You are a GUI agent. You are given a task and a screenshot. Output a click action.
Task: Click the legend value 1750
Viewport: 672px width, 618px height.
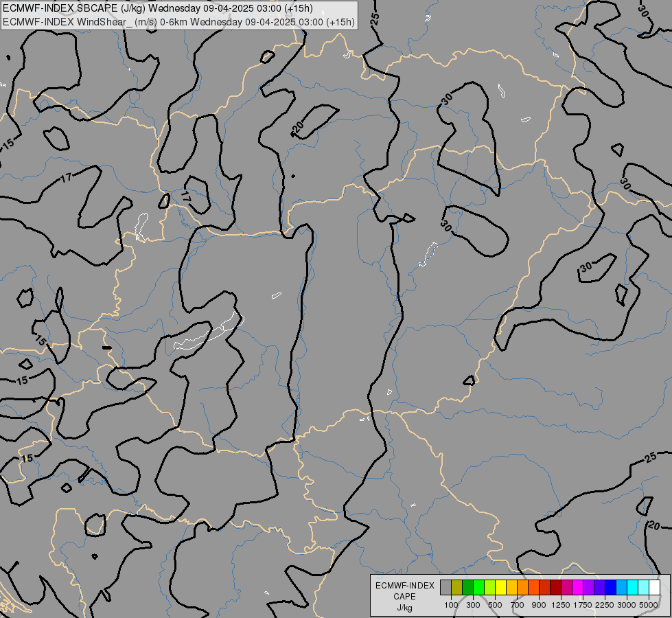[x=583, y=605]
